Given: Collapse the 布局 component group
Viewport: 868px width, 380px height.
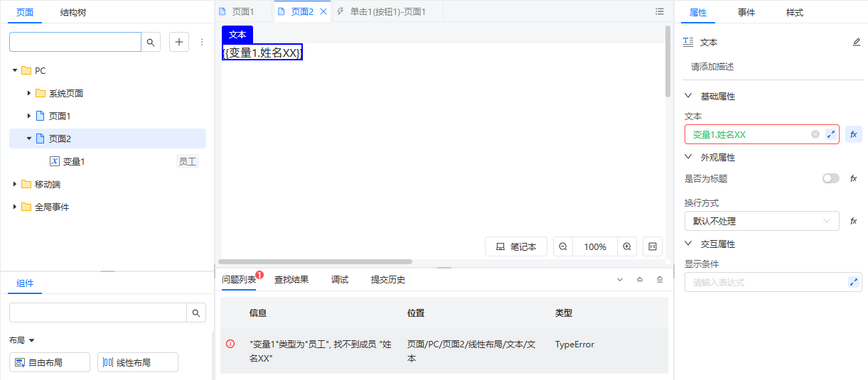Looking at the screenshot, I should click(x=31, y=341).
